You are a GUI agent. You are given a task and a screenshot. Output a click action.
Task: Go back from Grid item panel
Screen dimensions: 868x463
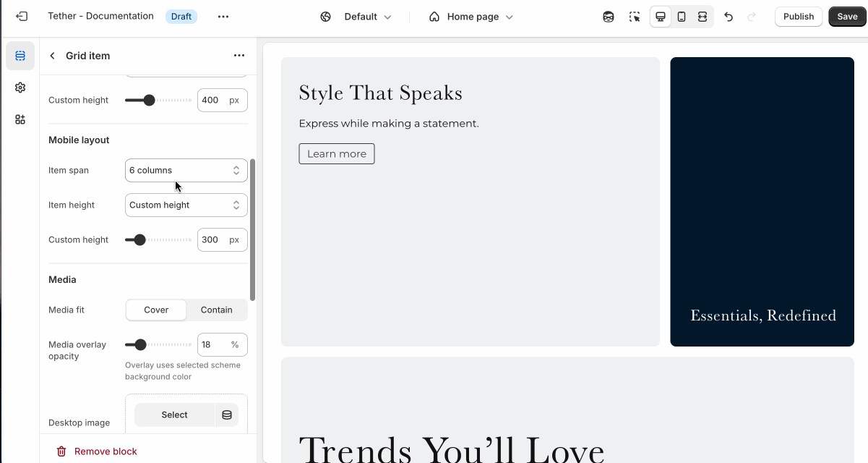(52, 56)
